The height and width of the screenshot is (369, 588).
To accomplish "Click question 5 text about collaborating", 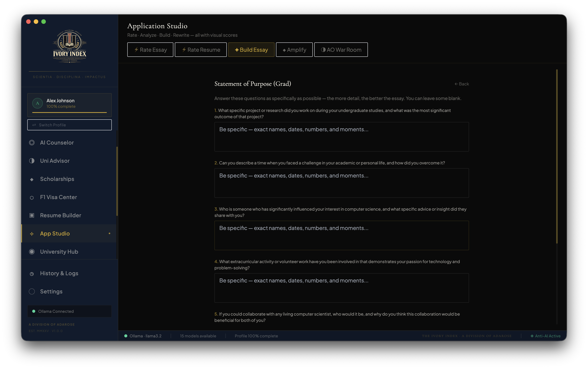I will pos(337,317).
